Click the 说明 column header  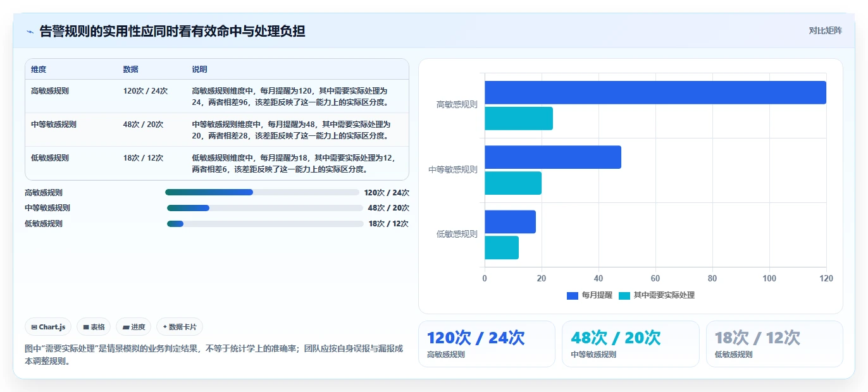[200, 70]
